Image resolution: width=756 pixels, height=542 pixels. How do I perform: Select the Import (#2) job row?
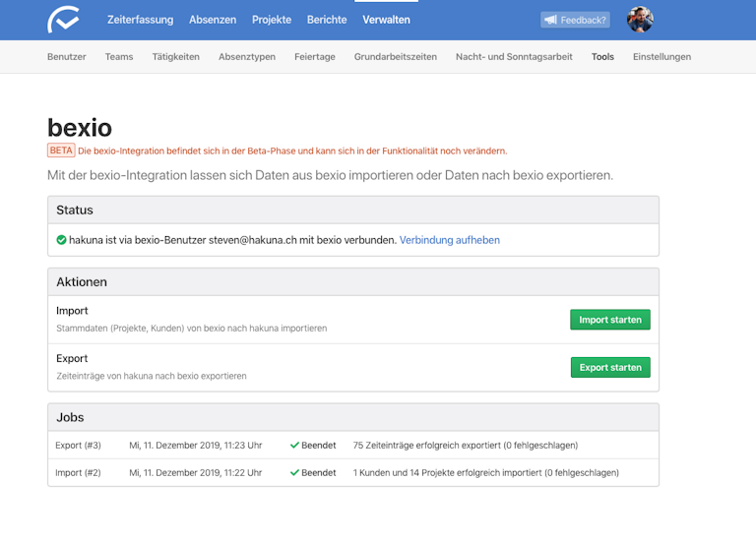click(353, 472)
